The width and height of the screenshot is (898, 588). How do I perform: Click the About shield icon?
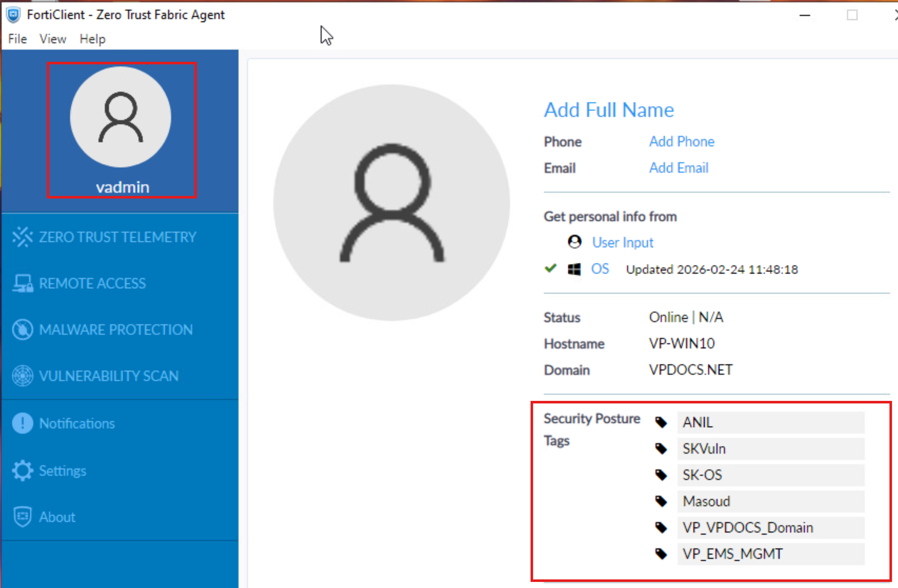(x=22, y=517)
